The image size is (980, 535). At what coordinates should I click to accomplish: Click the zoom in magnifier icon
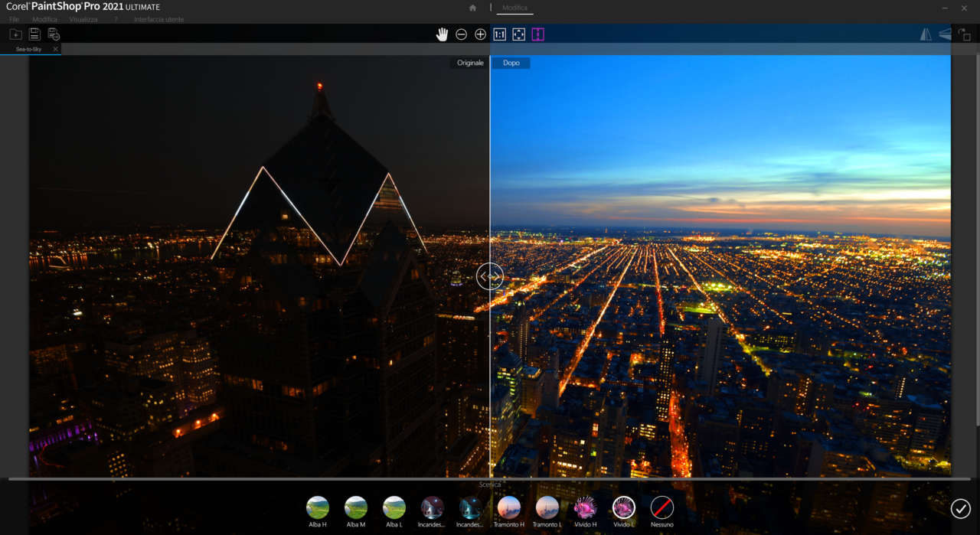pyautogui.click(x=480, y=34)
